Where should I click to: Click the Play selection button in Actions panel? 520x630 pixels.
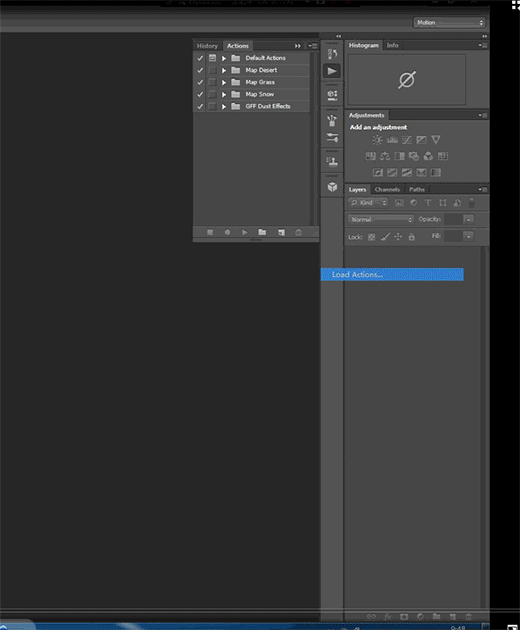tap(244, 232)
